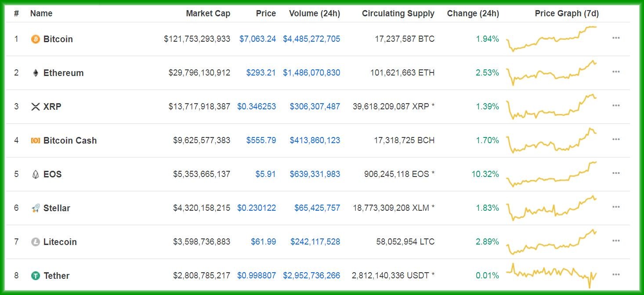Click the Bitcoin orange coin icon

coord(36,39)
